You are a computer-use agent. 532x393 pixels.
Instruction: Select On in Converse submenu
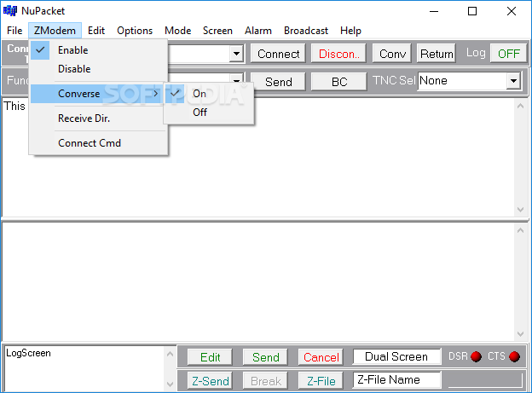pos(209,94)
